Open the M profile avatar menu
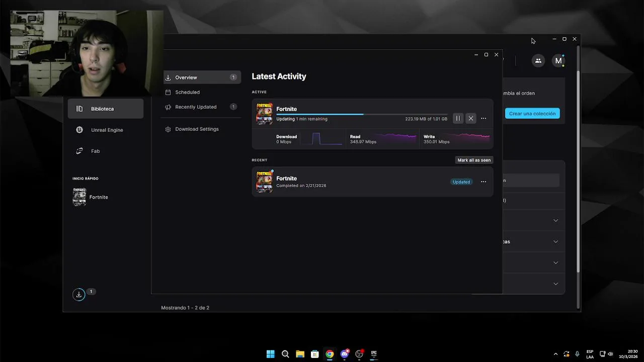The width and height of the screenshot is (644, 362). point(558,61)
